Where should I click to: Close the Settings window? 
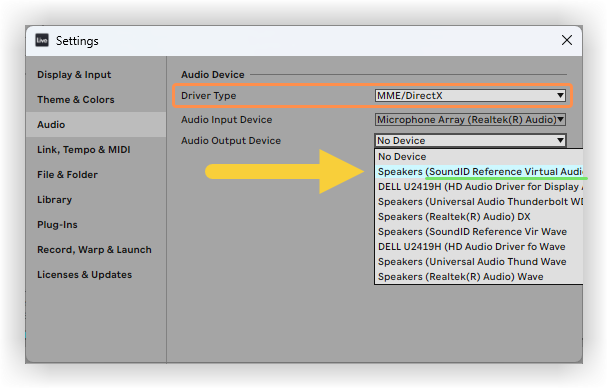(x=567, y=40)
